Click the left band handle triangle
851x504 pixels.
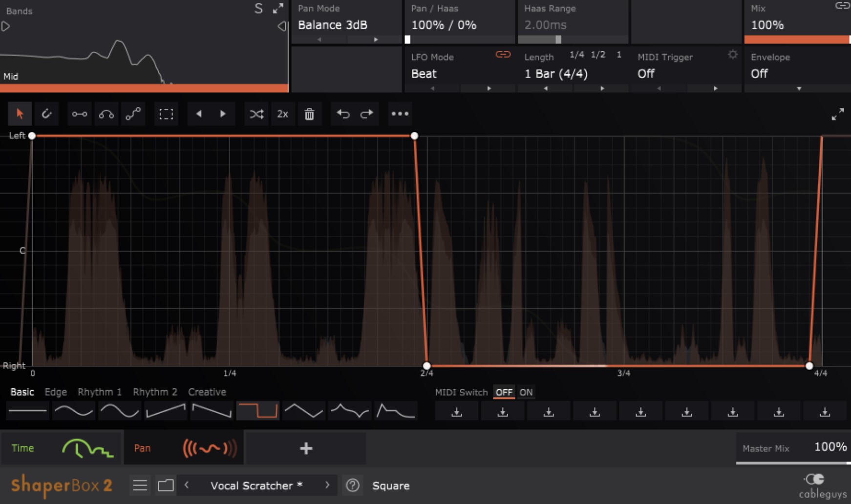[x=5, y=26]
